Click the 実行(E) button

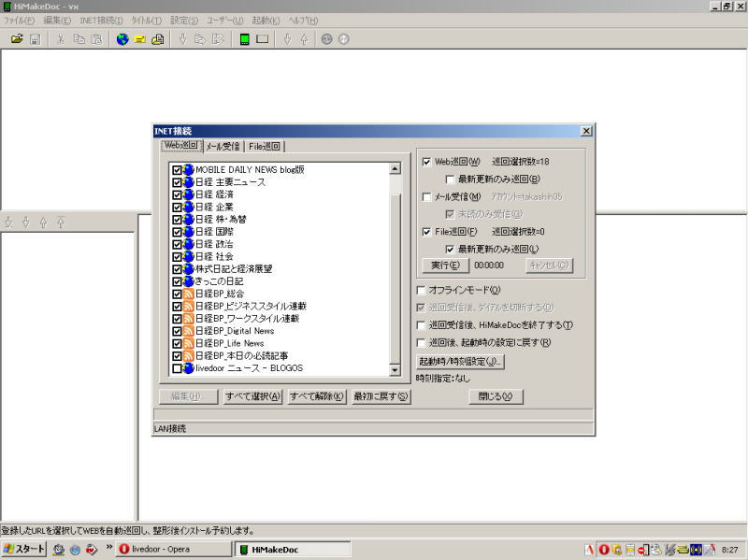click(x=446, y=266)
